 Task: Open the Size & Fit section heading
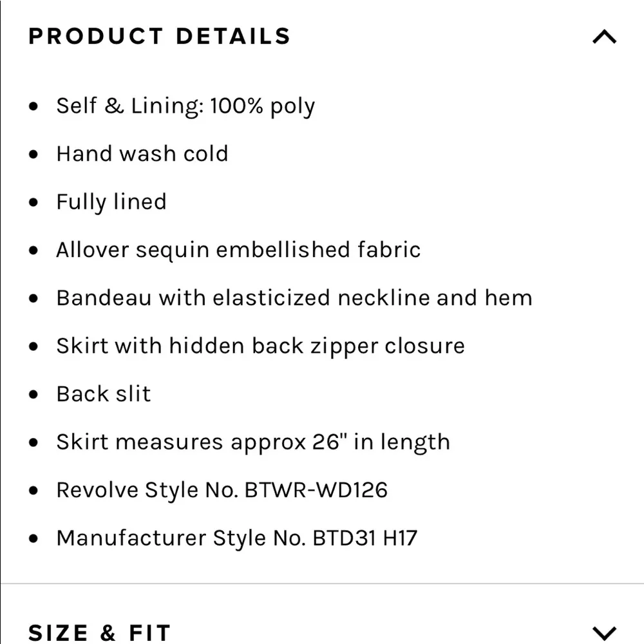pyautogui.click(x=100, y=633)
